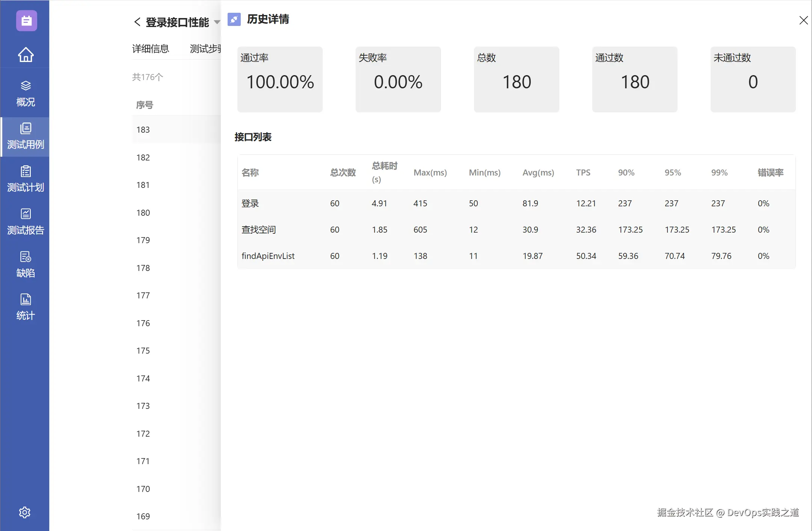
Task: Navigate to the 缺陷 defects page
Action: [x=26, y=265]
